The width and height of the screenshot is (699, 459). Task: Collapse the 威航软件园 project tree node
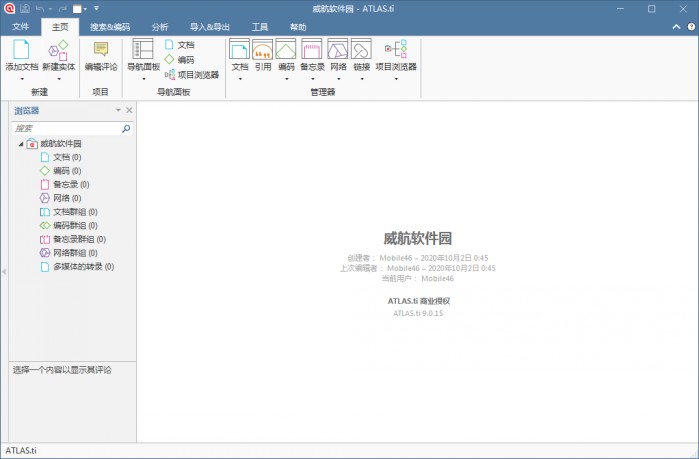tap(21, 144)
